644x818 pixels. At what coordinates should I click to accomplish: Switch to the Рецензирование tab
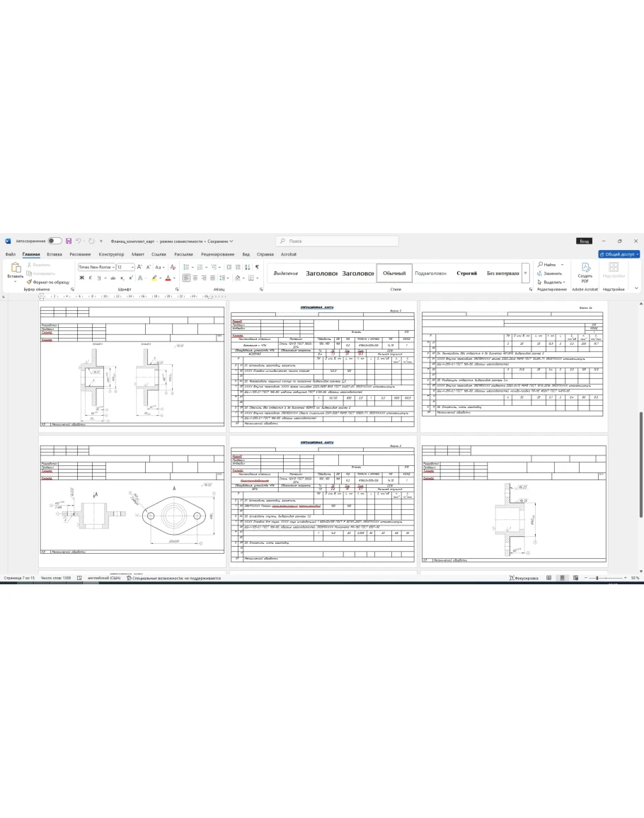[217, 254]
